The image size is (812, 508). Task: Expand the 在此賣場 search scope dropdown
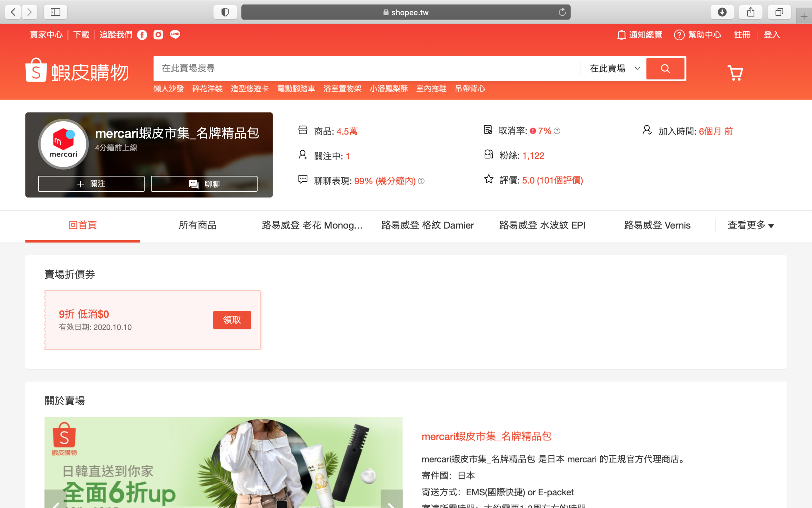pyautogui.click(x=614, y=69)
